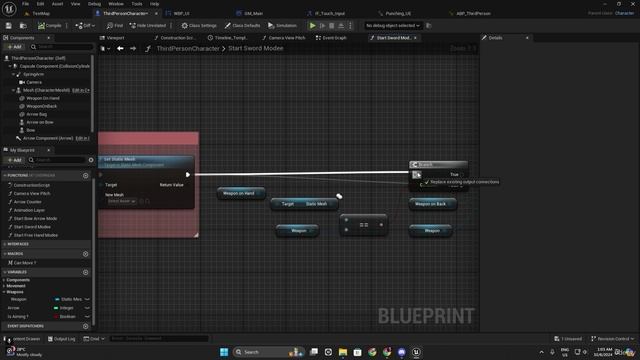The height and width of the screenshot is (360, 640).
Task: Open the Tools menu
Action: click(x=137, y=4)
